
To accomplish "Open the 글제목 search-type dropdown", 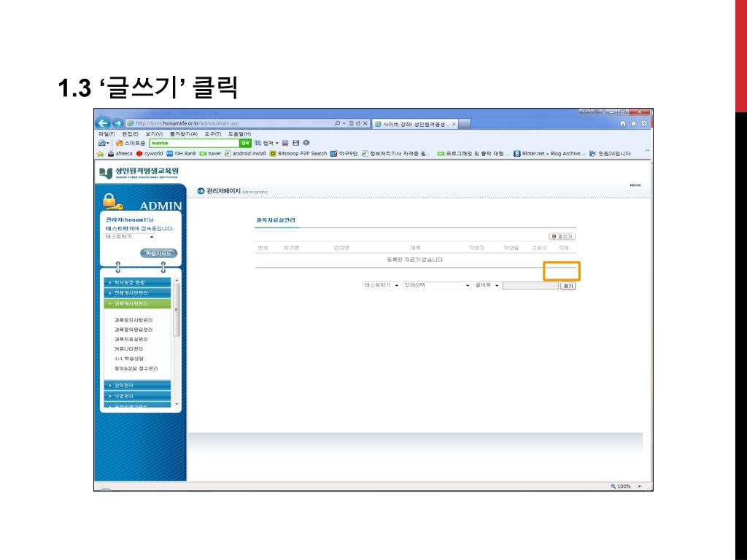I will coord(487,285).
